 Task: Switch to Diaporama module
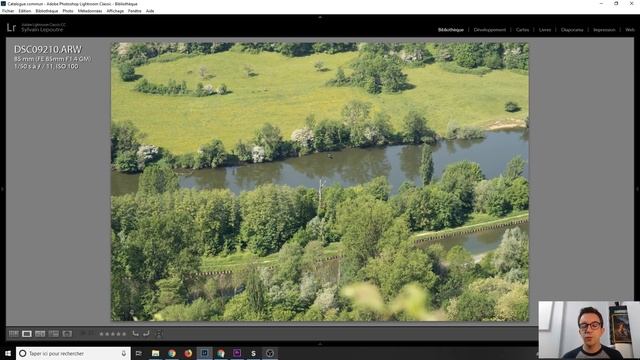572,30
